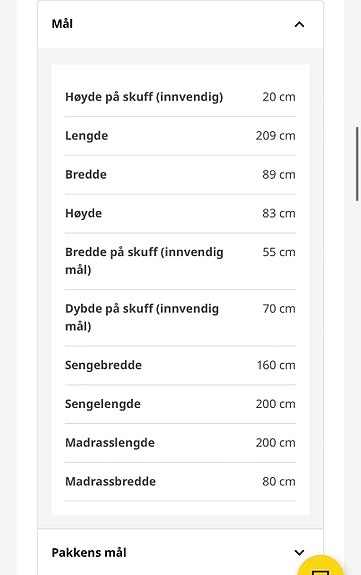Select the Bredde row label
The width and height of the screenshot is (361, 575).
(x=86, y=175)
